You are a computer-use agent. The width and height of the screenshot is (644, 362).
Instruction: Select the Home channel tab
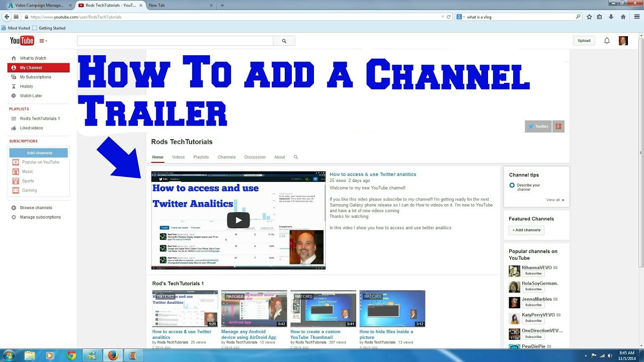click(158, 157)
